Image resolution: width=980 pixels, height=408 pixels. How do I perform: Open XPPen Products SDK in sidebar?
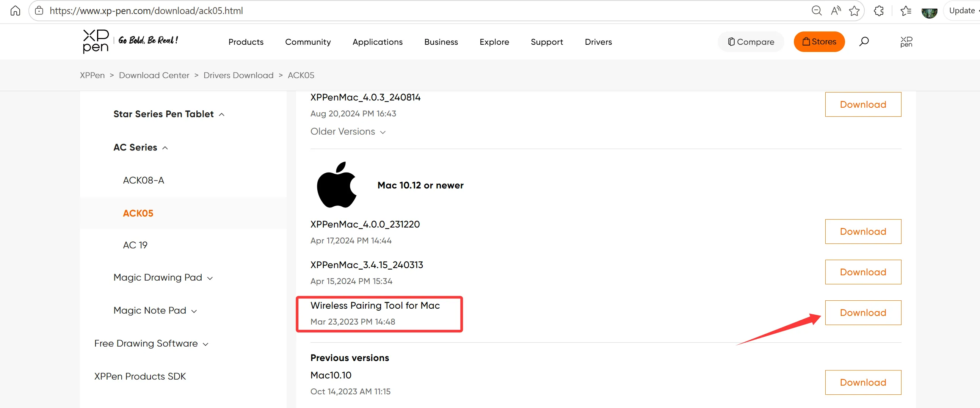(x=140, y=377)
